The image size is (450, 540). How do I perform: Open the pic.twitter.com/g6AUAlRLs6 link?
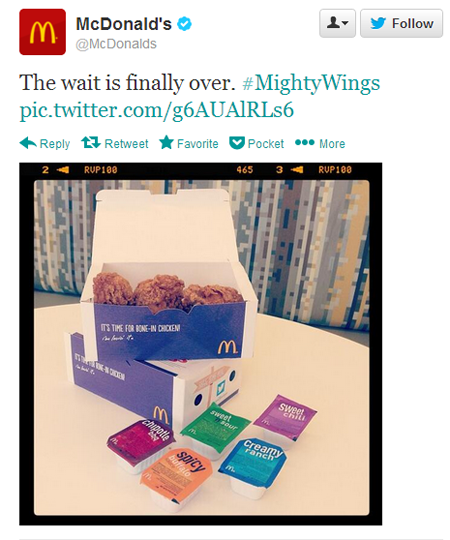pyautogui.click(x=157, y=111)
